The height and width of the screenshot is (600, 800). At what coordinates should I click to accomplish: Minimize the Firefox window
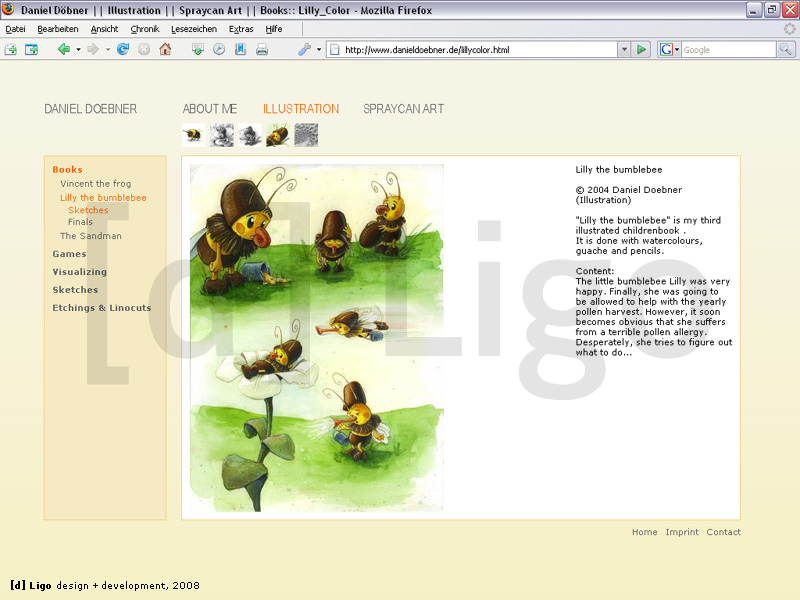[754, 10]
